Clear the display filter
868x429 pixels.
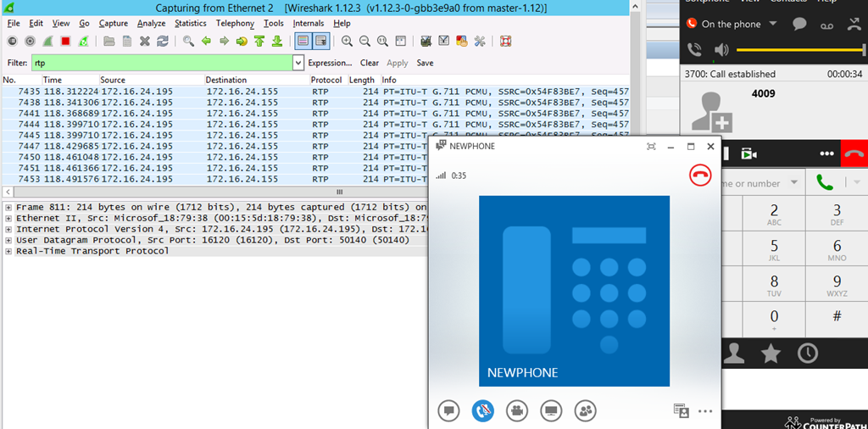tap(370, 63)
